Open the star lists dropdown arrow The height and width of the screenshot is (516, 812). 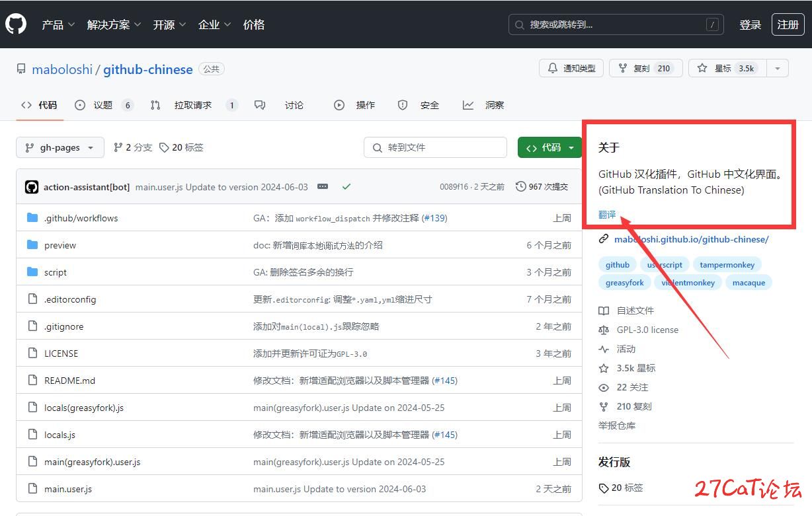[x=778, y=68]
